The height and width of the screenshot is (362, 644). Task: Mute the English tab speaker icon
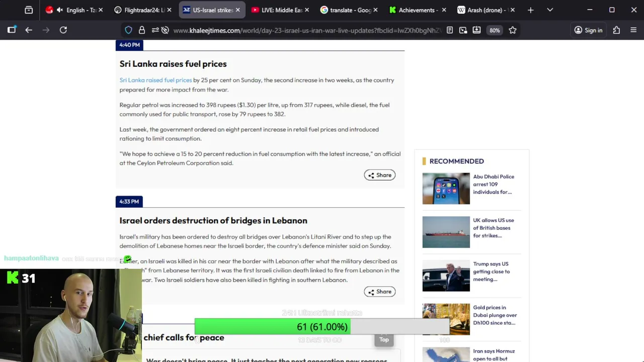pos(60,10)
